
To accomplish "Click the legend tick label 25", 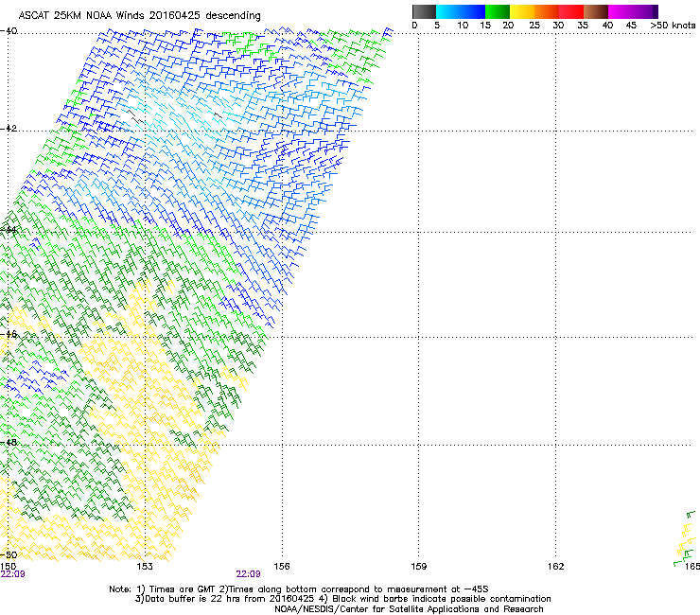I will click(534, 26).
